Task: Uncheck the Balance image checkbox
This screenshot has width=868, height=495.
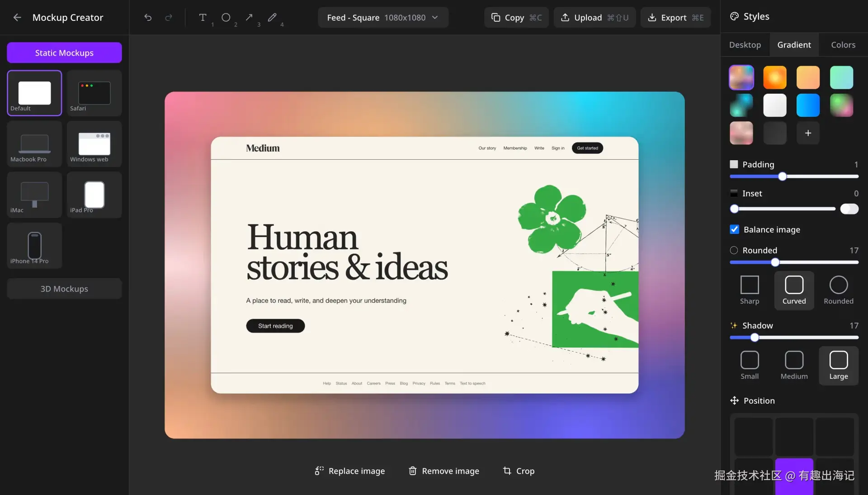Action: [x=735, y=229]
